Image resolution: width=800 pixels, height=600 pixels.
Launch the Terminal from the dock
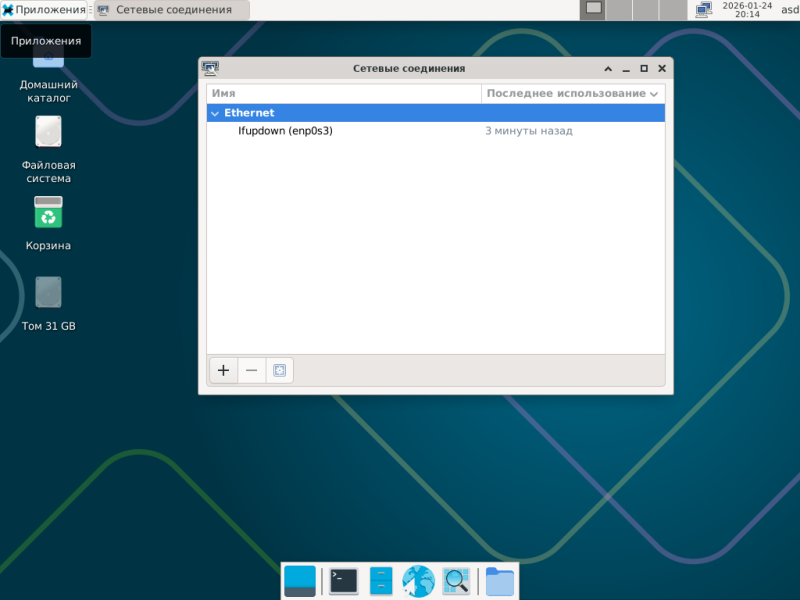[x=344, y=581]
